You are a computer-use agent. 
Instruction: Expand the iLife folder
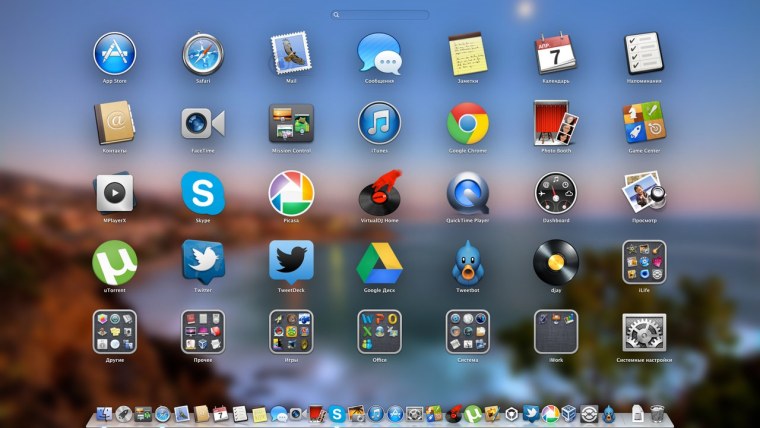[x=644, y=261]
